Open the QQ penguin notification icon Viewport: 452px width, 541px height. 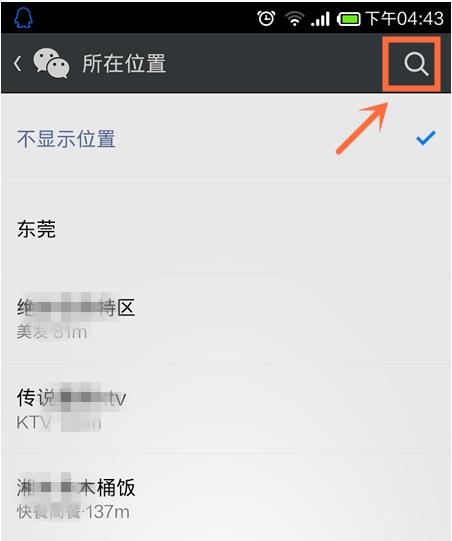coord(23,18)
